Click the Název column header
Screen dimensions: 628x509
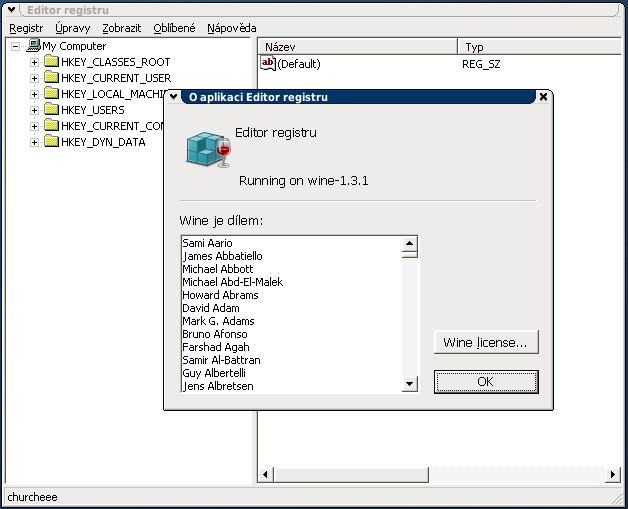(357, 47)
